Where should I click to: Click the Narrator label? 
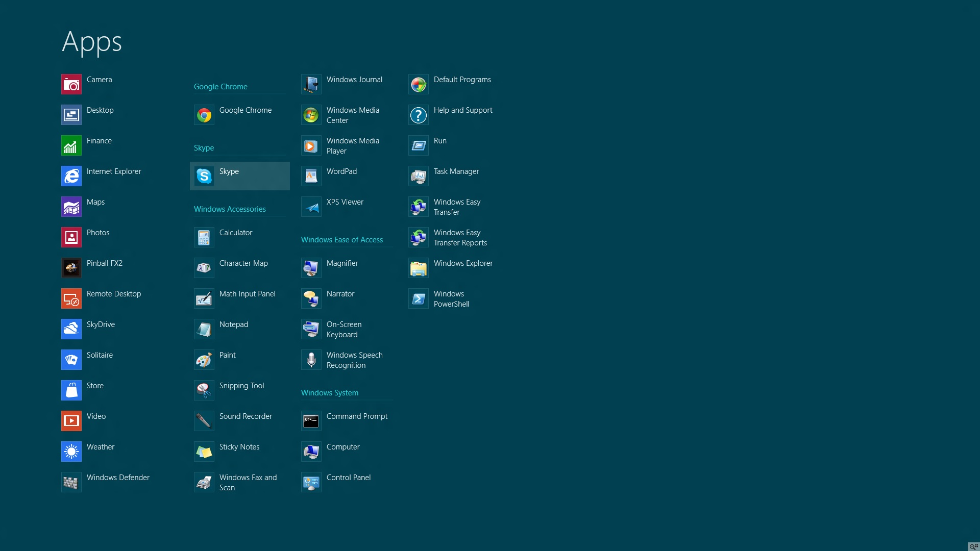tap(340, 294)
